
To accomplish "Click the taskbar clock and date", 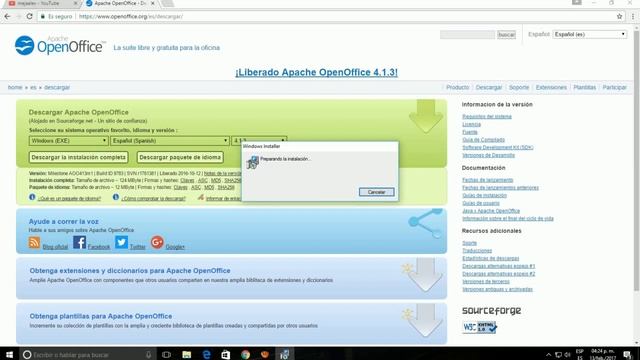I will click(603, 354).
